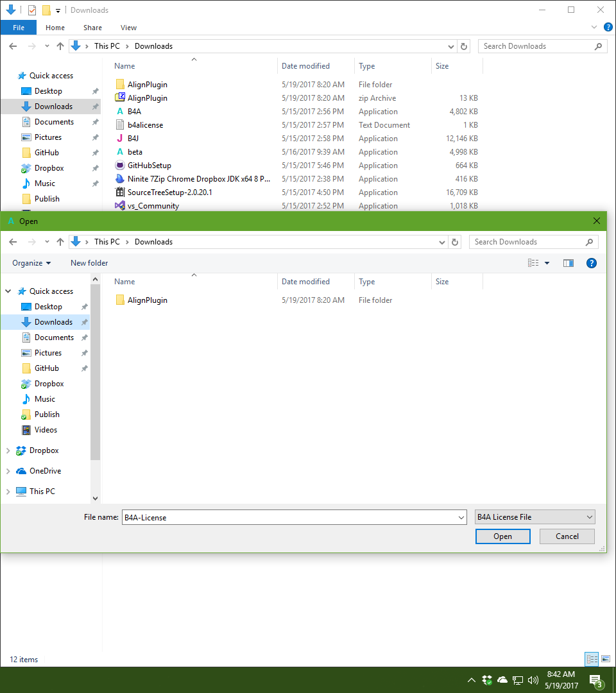Show hidden tray icons chevron
616x693 pixels.
click(x=472, y=680)
